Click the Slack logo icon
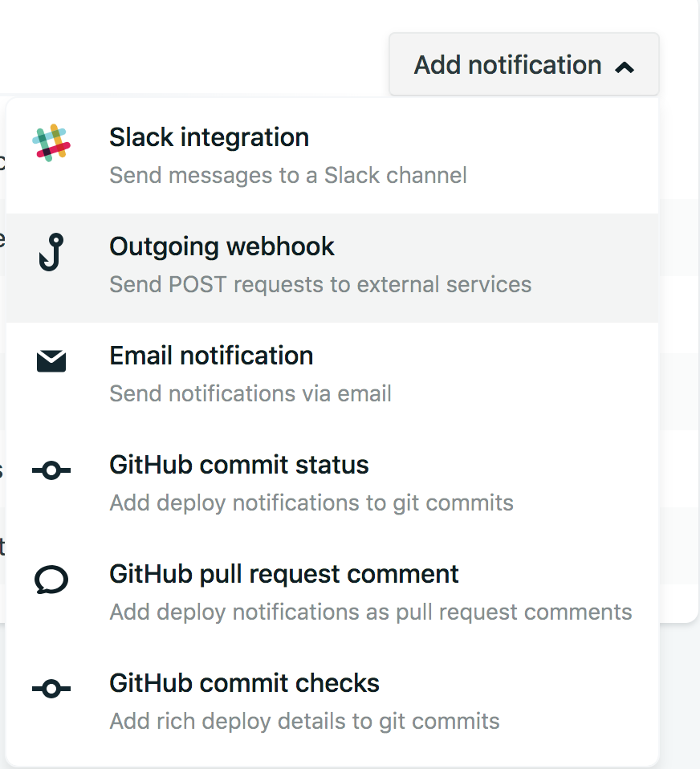 click(x=51, y=144)
